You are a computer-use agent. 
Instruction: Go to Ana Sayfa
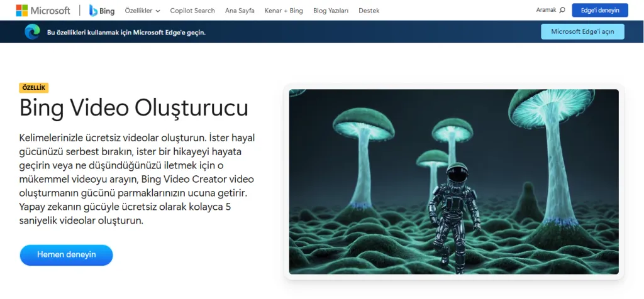240,11
